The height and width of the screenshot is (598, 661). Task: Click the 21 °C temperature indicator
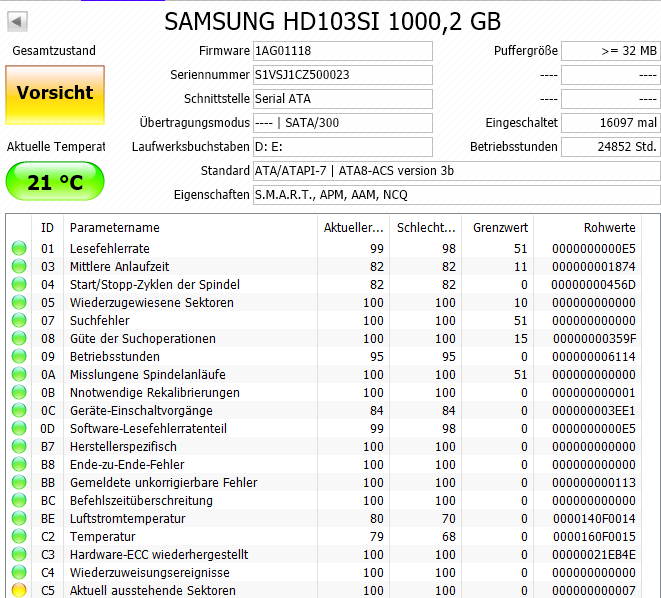[55, 181]
